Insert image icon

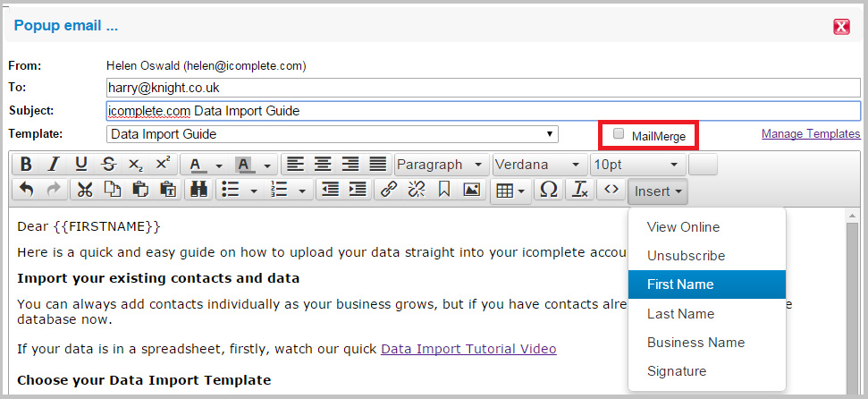coord(471,190)
